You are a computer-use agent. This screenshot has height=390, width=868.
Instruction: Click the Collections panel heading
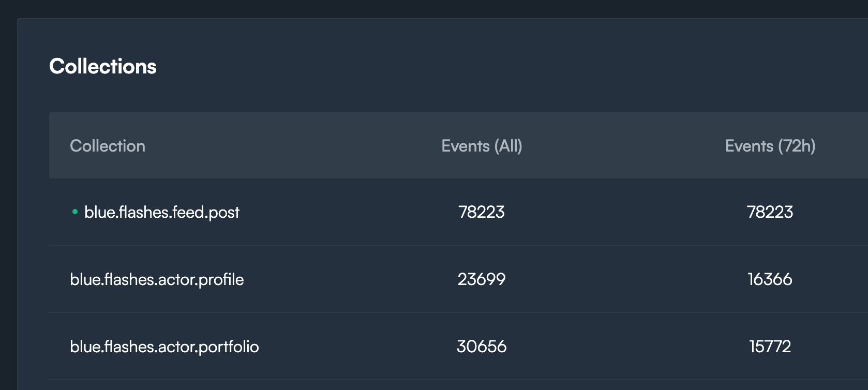click(x=103, y=66)
